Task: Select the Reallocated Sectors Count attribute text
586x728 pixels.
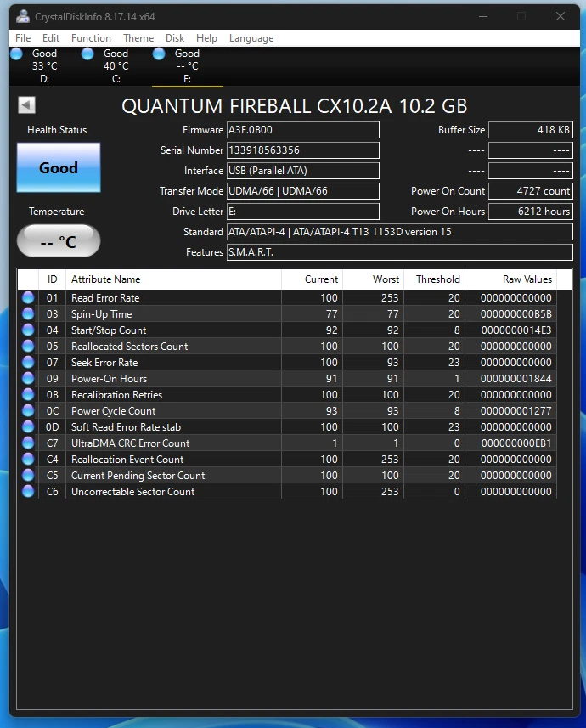Action: (x=130, y=347)
